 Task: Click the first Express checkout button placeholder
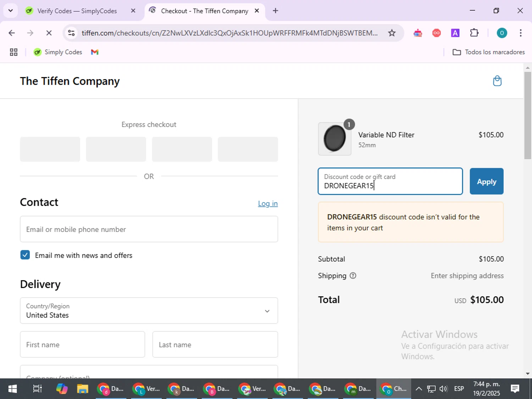click(x=50, y=149)
